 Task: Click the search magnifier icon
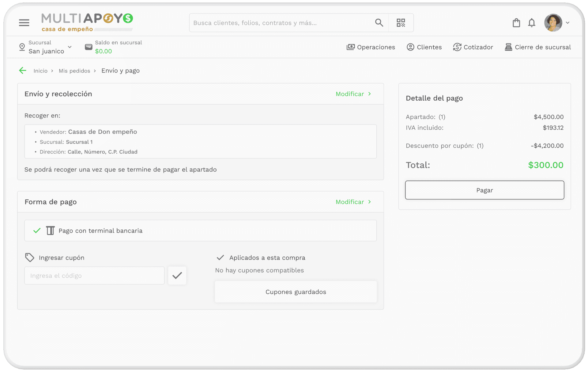tap(379, 23)
